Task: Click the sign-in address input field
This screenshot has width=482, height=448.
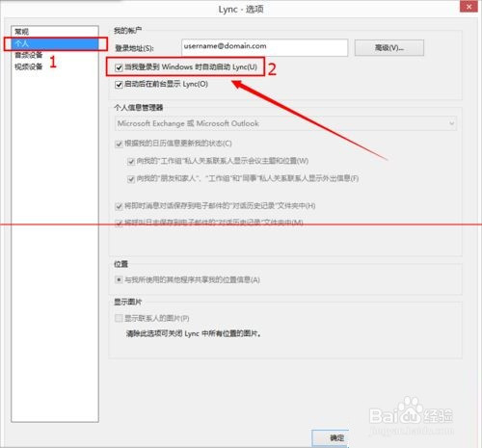Action: [264, 47]
